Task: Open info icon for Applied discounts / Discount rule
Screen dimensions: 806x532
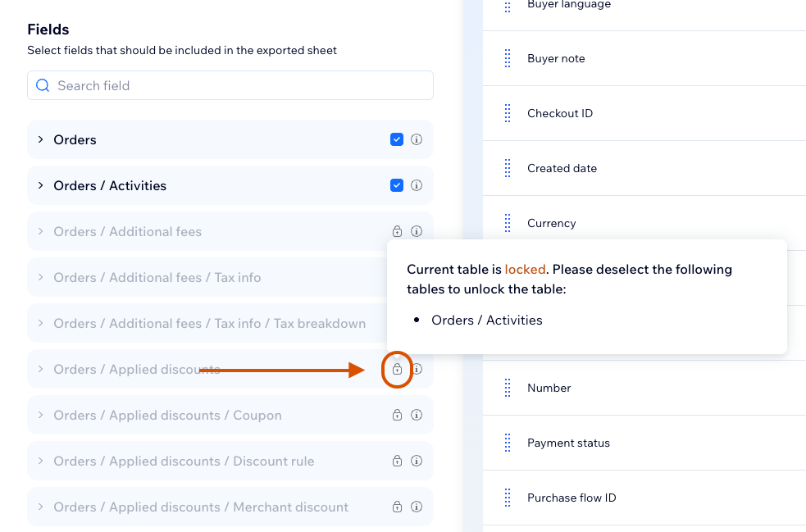Action: coord(417,461)
